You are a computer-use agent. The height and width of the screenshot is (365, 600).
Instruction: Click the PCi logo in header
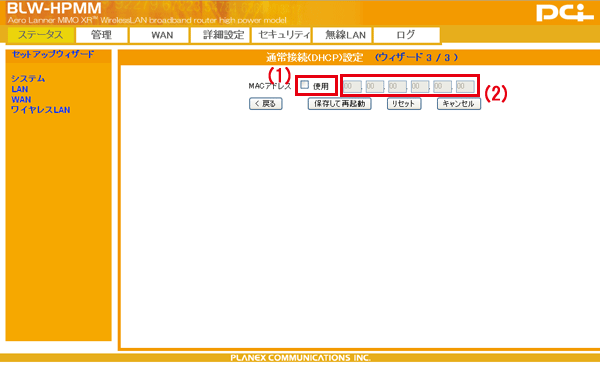(x=565, y=13)
